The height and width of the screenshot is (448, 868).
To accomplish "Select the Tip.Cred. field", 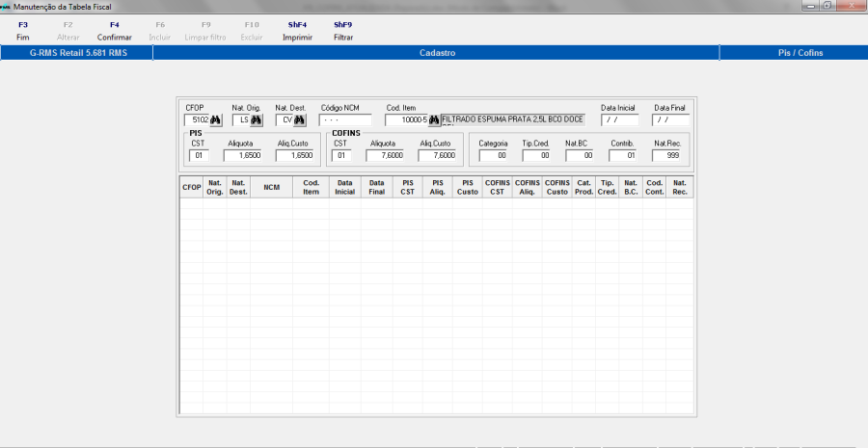I will 536,155.
